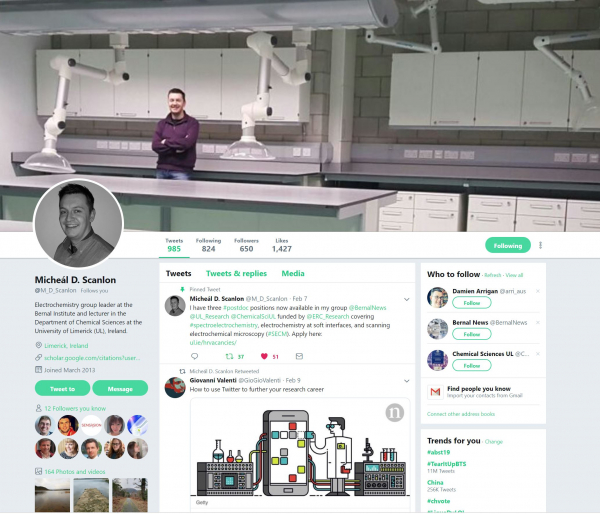Switch to Tweets & replies tab
Screen dimensions: 600x514
pos(236,273)
